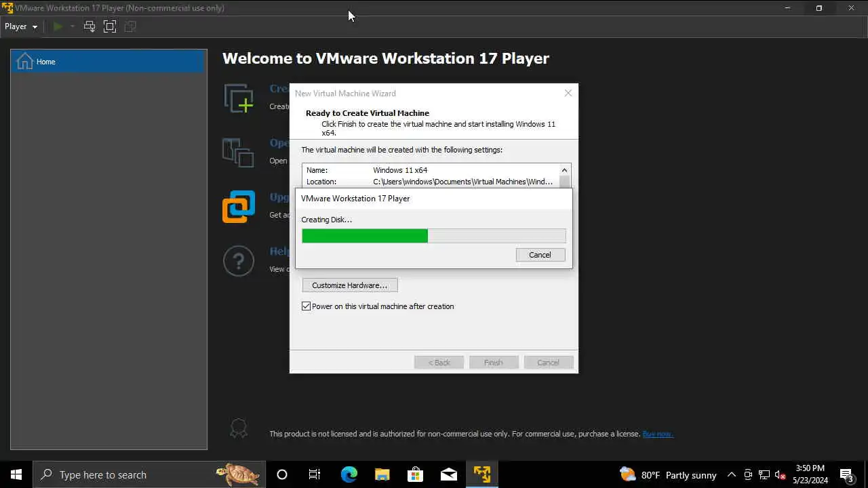868x488 pixels.
Task: Open Mail app from taskbar
Action: click(x=448, y=474)
